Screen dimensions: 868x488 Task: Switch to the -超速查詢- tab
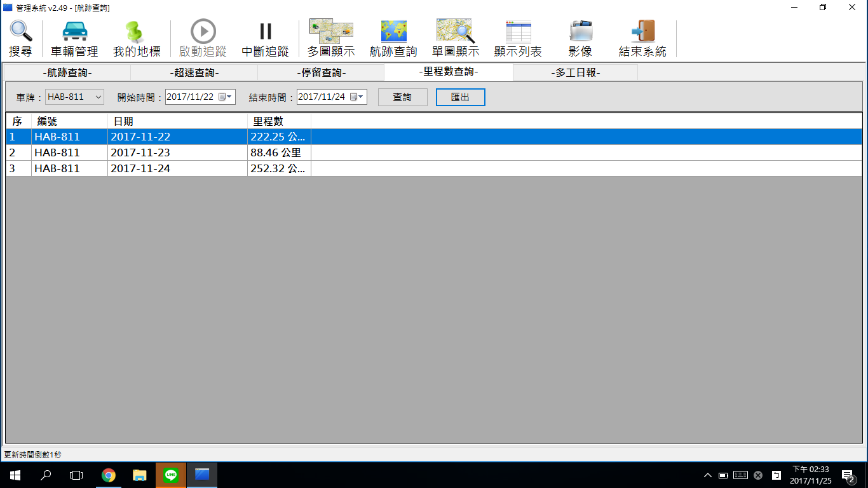(194, 72)
